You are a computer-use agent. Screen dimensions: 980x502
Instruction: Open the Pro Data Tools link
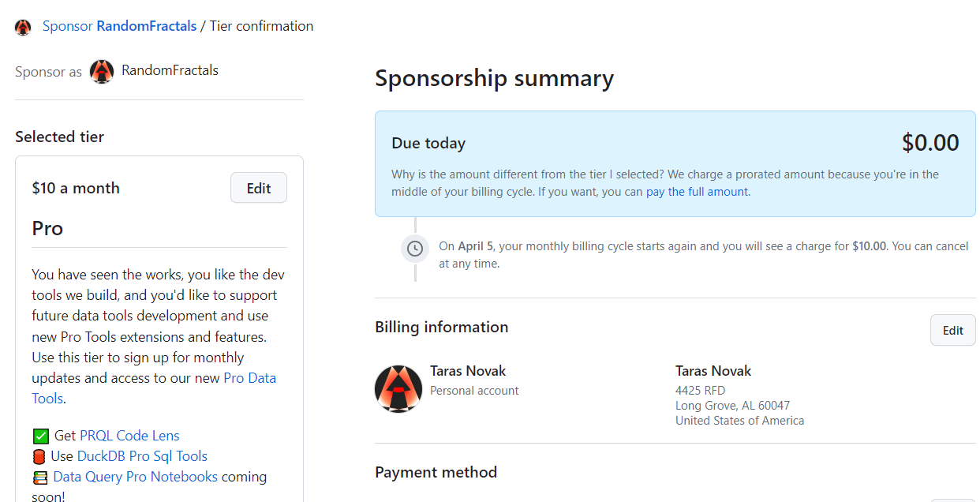click(x=154, y=388)
